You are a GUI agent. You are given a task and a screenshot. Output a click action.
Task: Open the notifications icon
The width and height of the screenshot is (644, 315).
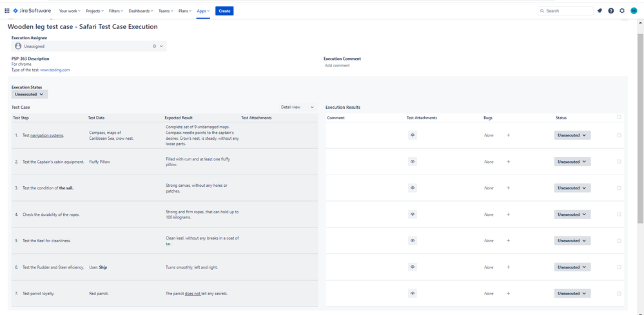tap(600, 11)
